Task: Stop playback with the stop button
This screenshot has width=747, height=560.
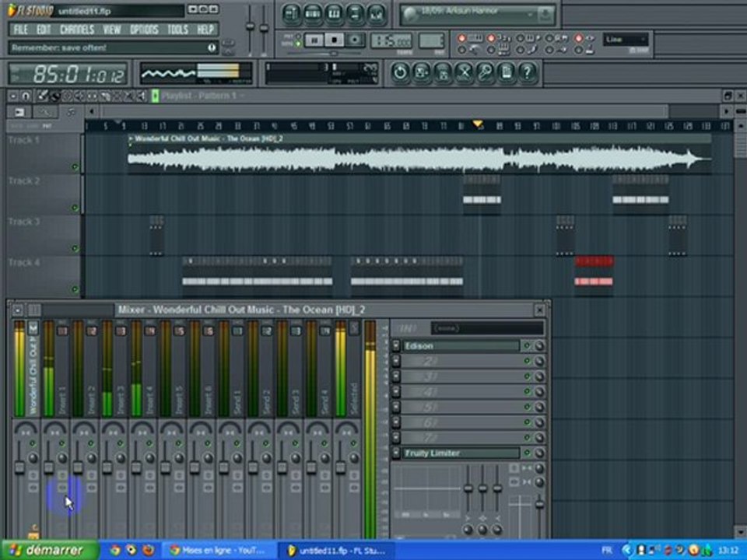Action: coord(335,40)
